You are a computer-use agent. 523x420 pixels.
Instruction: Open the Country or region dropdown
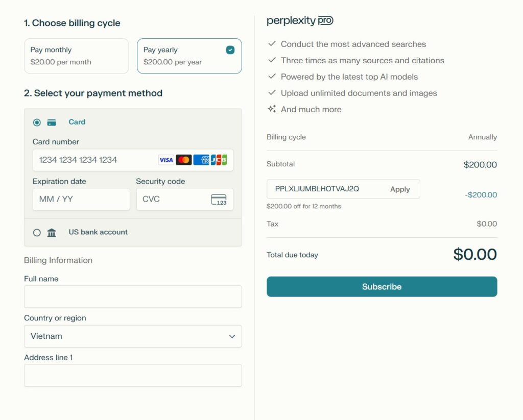click(133, 336)
